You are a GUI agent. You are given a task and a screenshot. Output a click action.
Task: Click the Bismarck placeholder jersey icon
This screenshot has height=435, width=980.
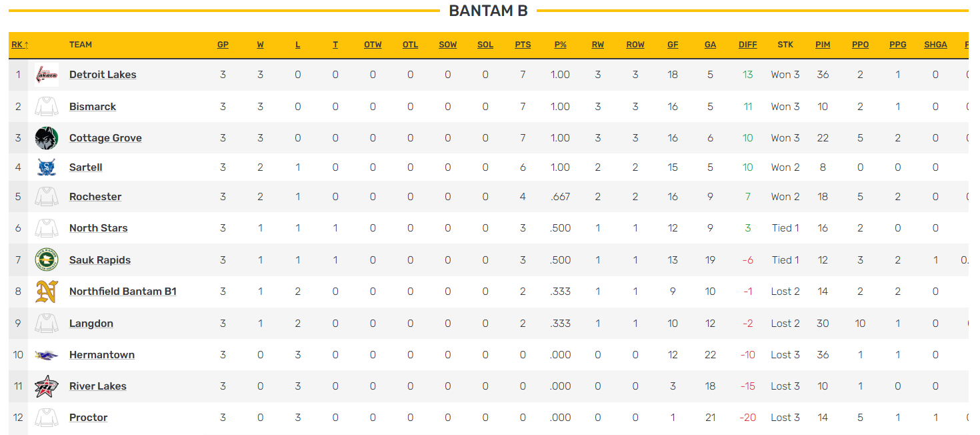46,107
